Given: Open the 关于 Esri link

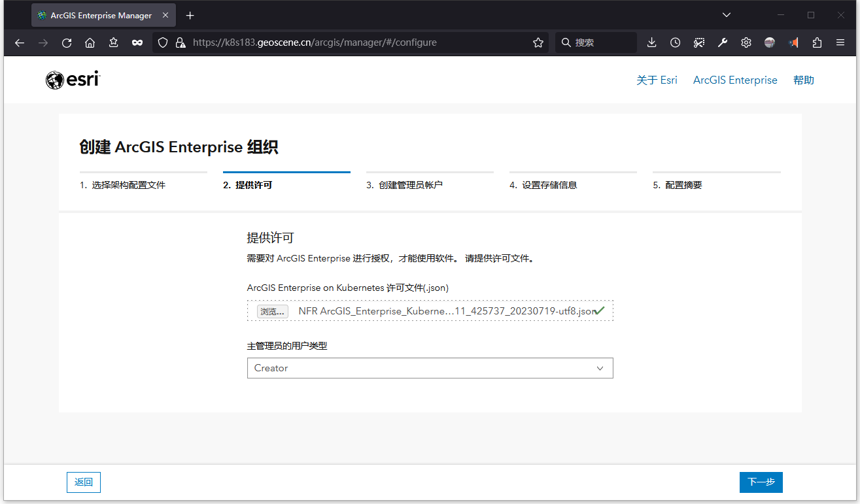Looking at the screenshot, I should (657, 80).
